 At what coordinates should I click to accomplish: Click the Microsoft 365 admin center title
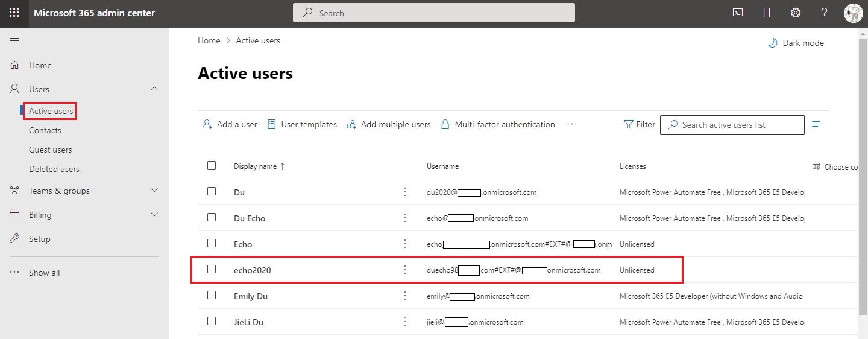tap(94, 13)
